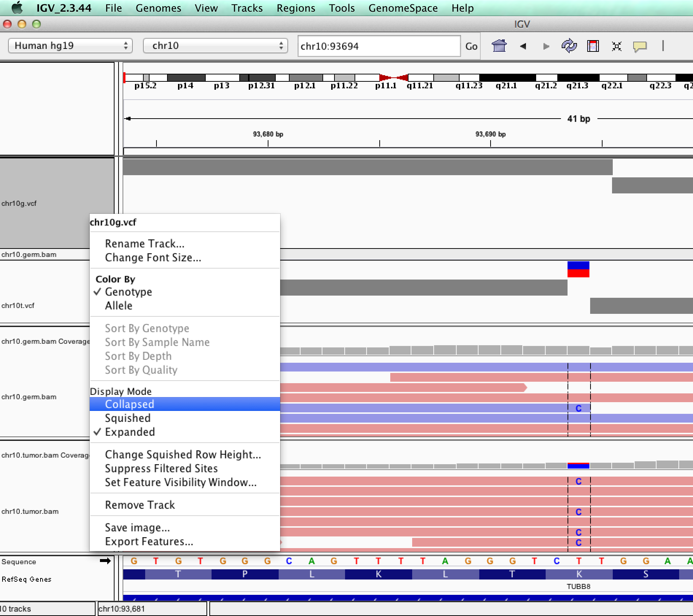
Task: Click blue/red bar in tumor coverage track
Action: [x=578, y=466]
